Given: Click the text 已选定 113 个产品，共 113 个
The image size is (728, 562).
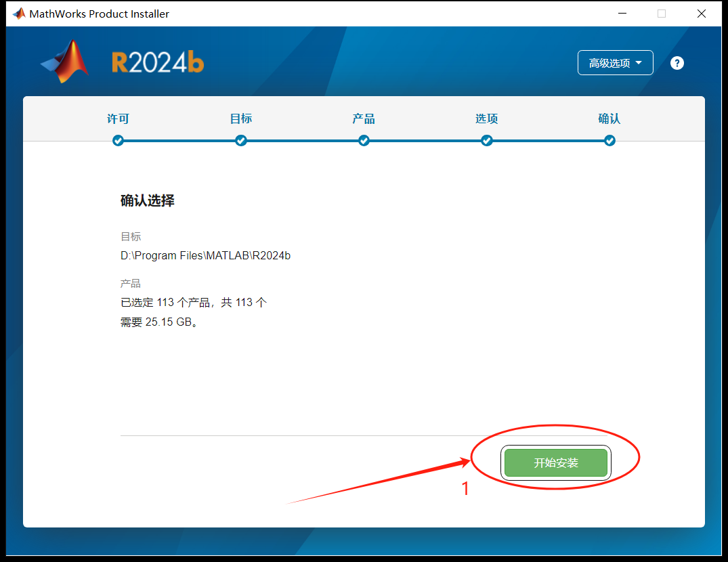Looking at the screenshot, I should coord(194,303).
